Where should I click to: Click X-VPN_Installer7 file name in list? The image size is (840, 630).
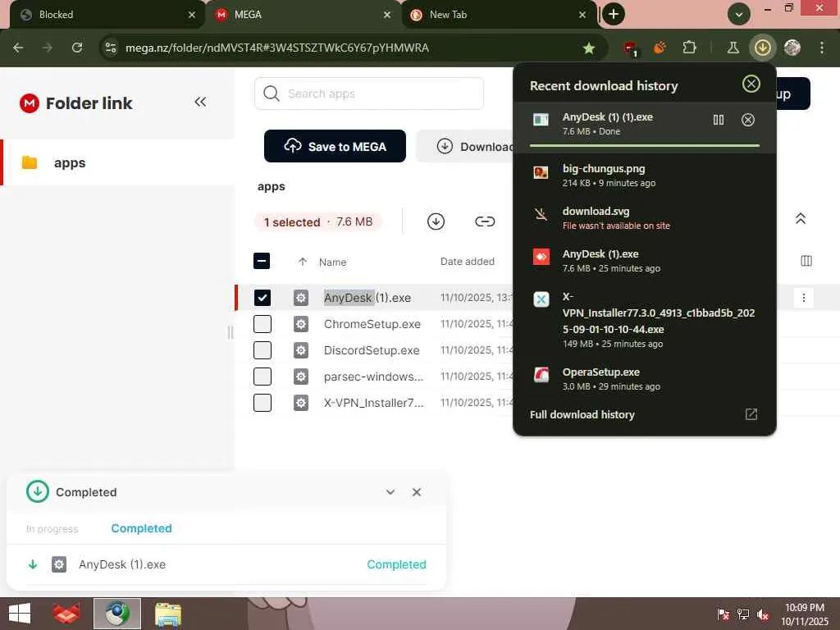click(373, 403)
